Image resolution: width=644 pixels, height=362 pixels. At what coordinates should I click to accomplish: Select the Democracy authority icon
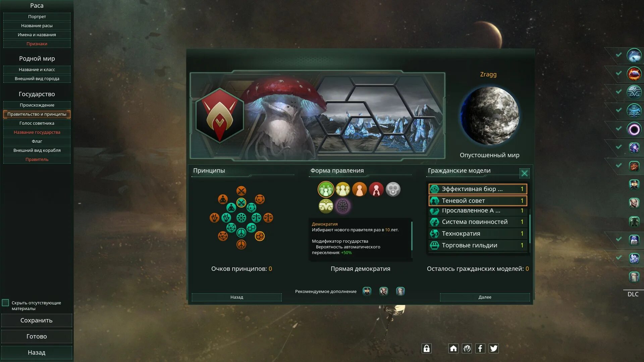[x=326, y=189]
